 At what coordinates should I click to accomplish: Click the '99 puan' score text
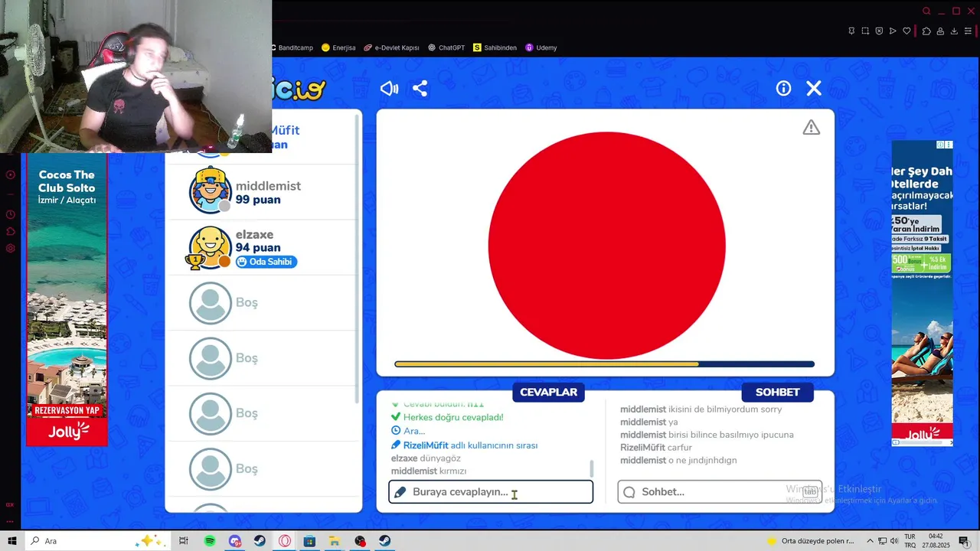tap(258, 200)
